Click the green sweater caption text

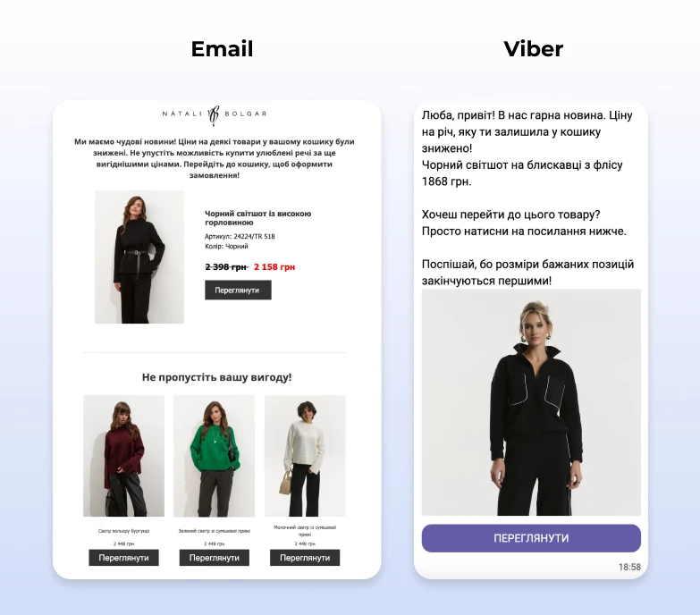click(215, 531)
